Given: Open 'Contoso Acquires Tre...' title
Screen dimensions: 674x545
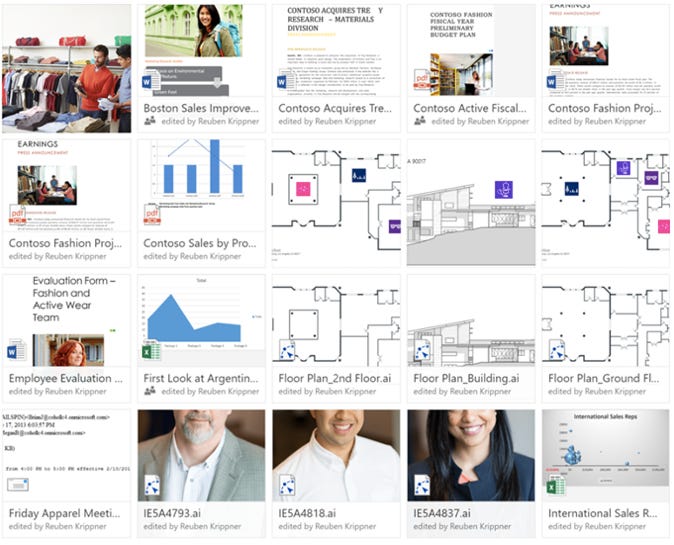Looking at the screenshot, I should coord(335,108).
